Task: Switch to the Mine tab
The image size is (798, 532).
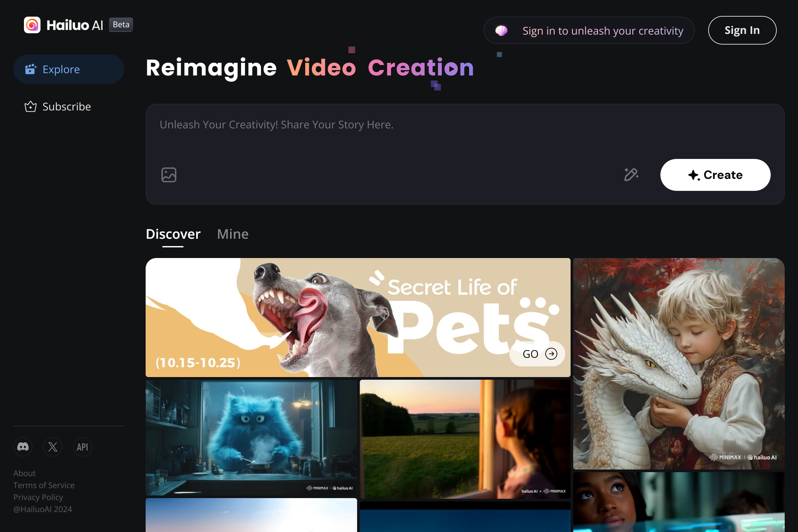Action: (233, 234)
